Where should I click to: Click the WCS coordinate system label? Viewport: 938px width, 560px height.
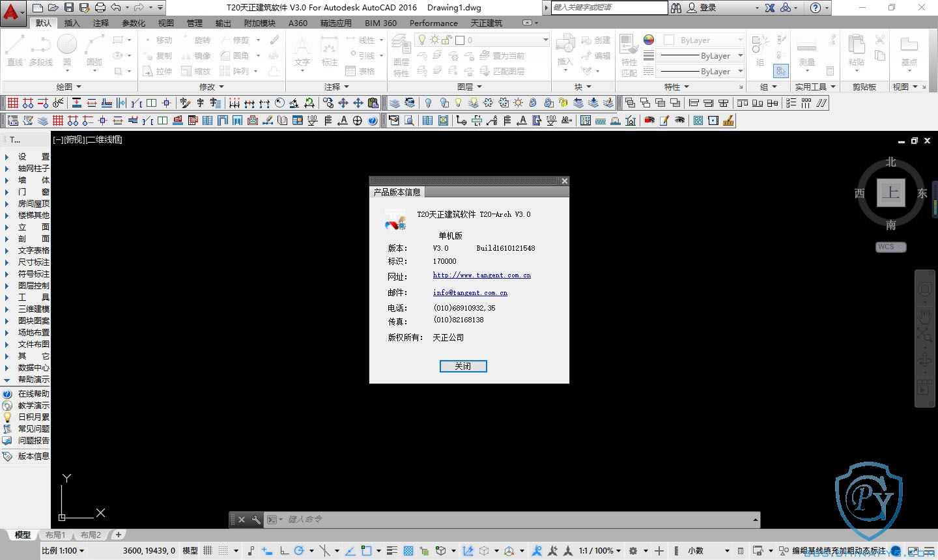(x=890, y=247)
